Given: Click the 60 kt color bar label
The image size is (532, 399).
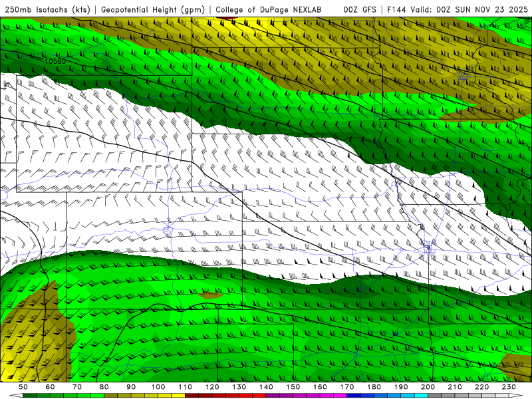Looking at the screenshot, I should pyautogui.click(x=51, y=387).
